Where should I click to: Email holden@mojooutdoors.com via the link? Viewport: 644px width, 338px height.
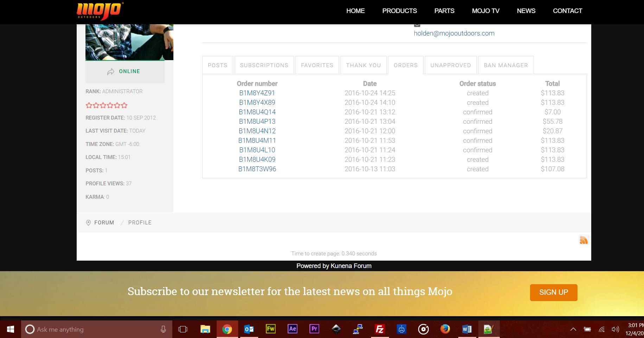(454, 33)
